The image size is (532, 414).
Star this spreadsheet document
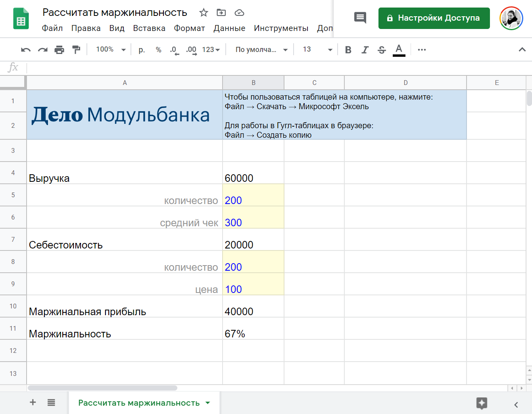204,13
